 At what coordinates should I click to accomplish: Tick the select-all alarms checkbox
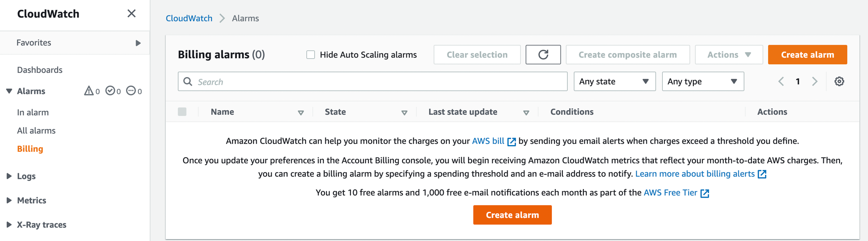tap(182, 112)
